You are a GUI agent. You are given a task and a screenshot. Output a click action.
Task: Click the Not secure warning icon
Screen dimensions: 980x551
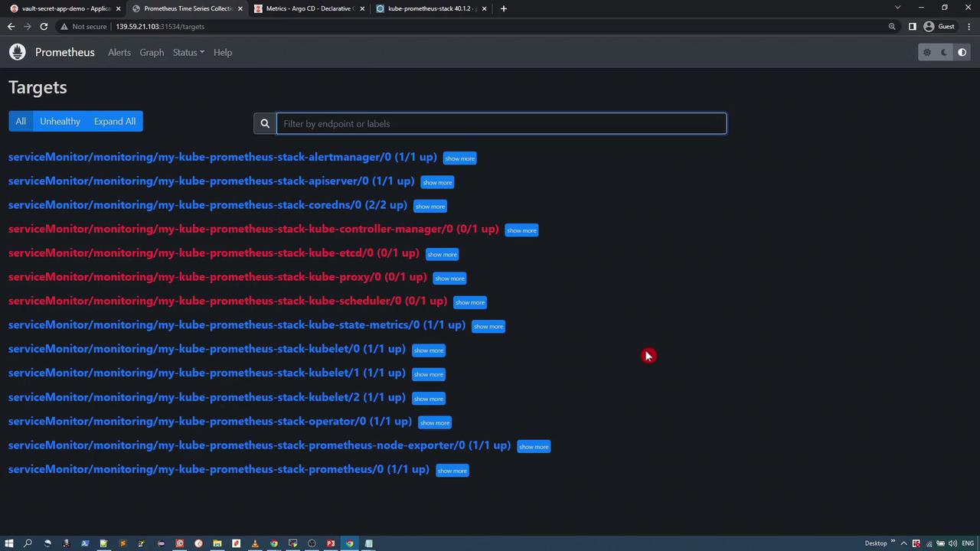tap(64, 27)
